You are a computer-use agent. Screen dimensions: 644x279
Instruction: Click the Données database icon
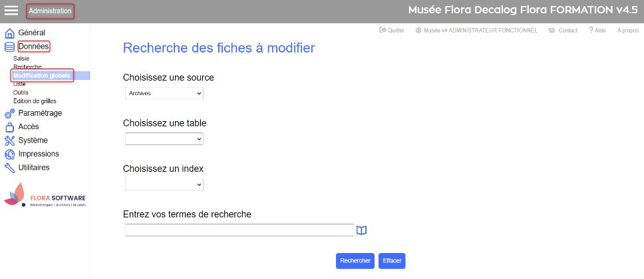point(9,47)
